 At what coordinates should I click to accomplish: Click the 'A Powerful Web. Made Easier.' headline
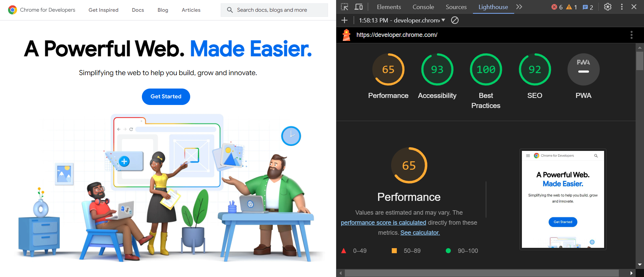coord(168,49)
